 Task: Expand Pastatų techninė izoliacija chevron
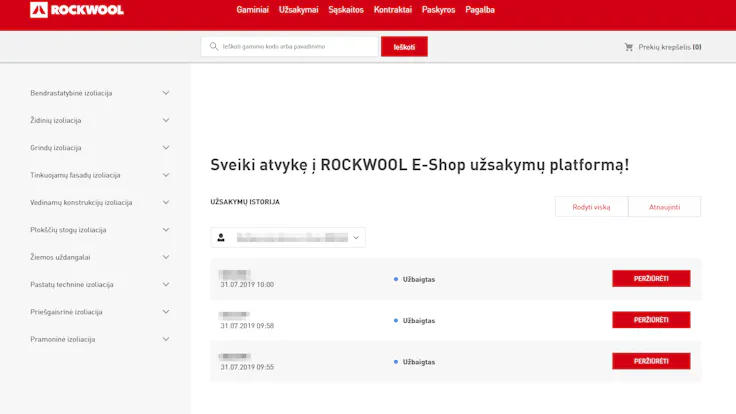pyautogui.click(x=166, y=284)
